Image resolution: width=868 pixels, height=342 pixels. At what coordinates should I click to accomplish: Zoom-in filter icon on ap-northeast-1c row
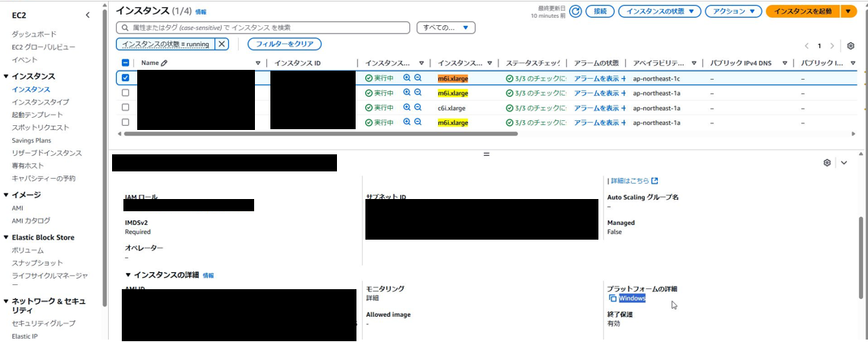[x=407, y=78]
